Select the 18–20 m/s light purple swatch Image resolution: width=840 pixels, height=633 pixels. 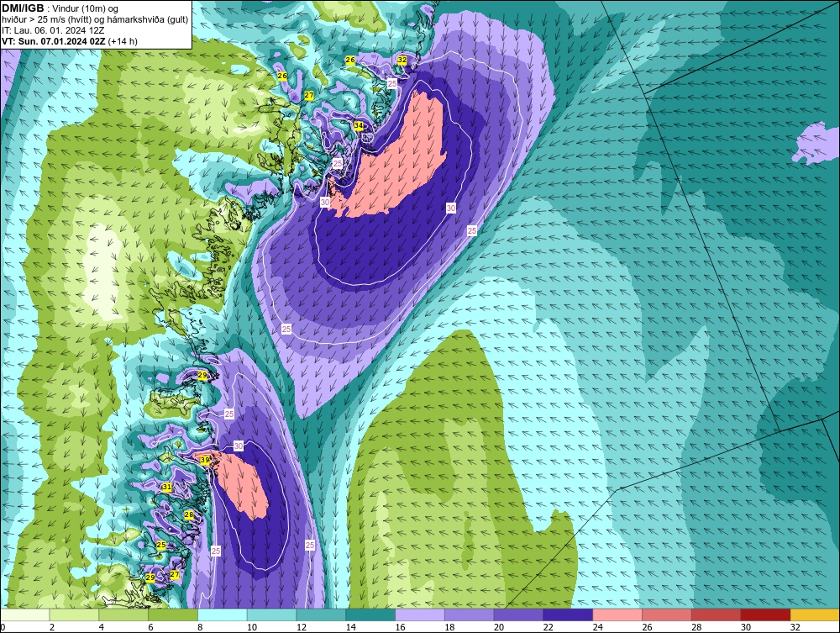click(470, 615)
